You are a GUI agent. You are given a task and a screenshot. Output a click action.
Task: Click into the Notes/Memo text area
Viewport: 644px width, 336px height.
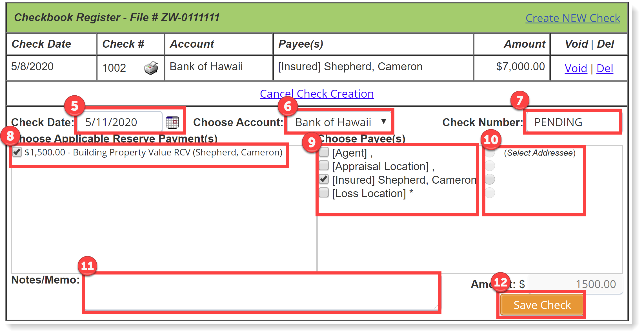[261, 293]
